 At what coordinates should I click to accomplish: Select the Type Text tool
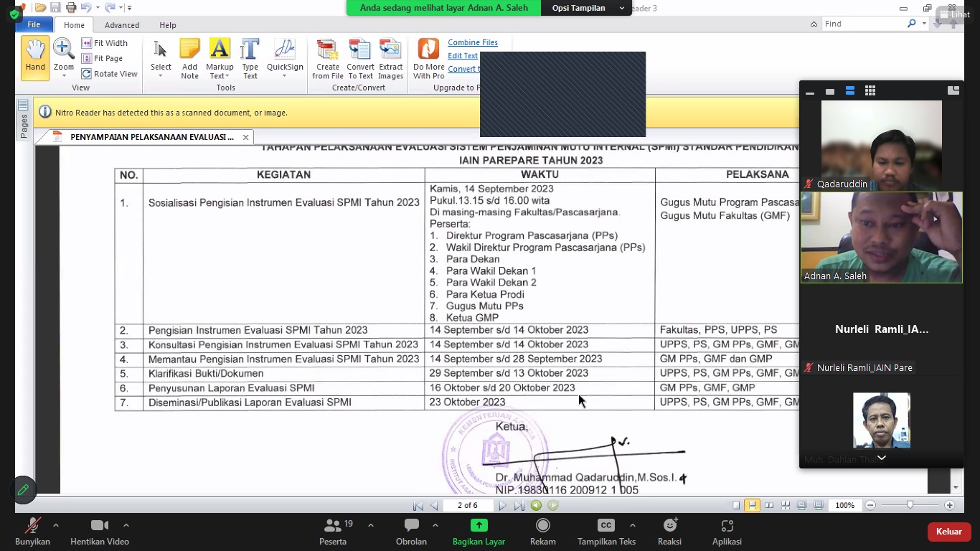(250, 57)
